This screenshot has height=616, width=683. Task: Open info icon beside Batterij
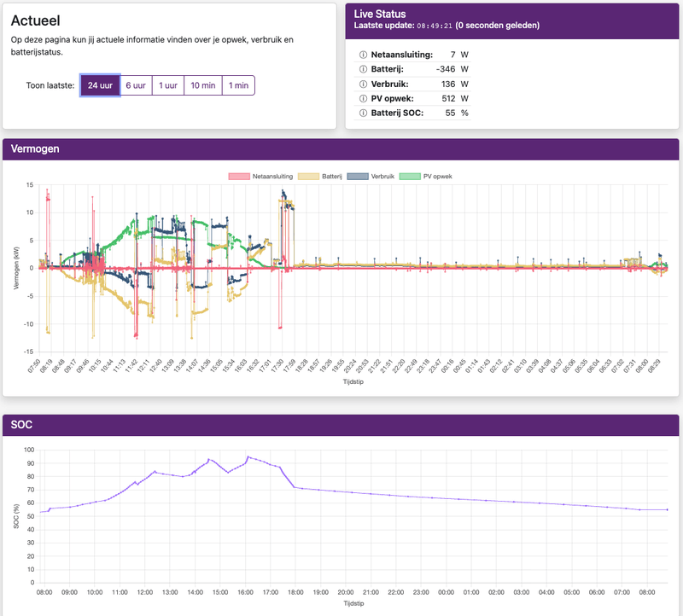pos(363,69)
